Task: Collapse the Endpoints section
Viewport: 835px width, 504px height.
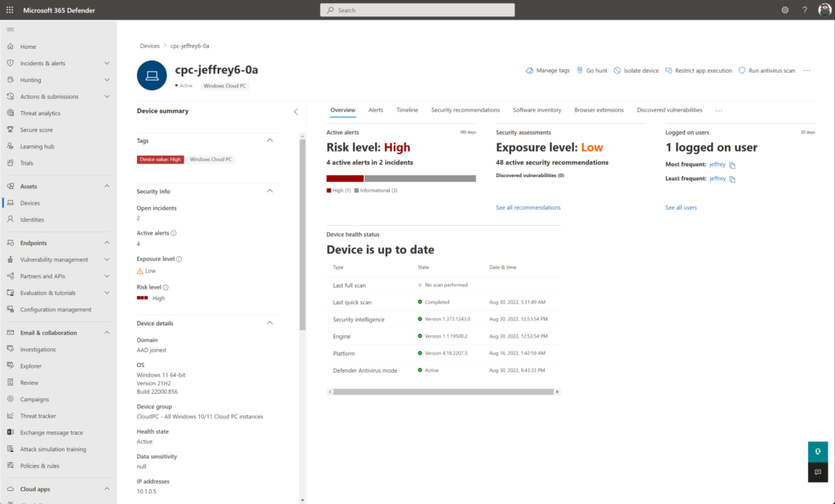Action: click(107, 242)
